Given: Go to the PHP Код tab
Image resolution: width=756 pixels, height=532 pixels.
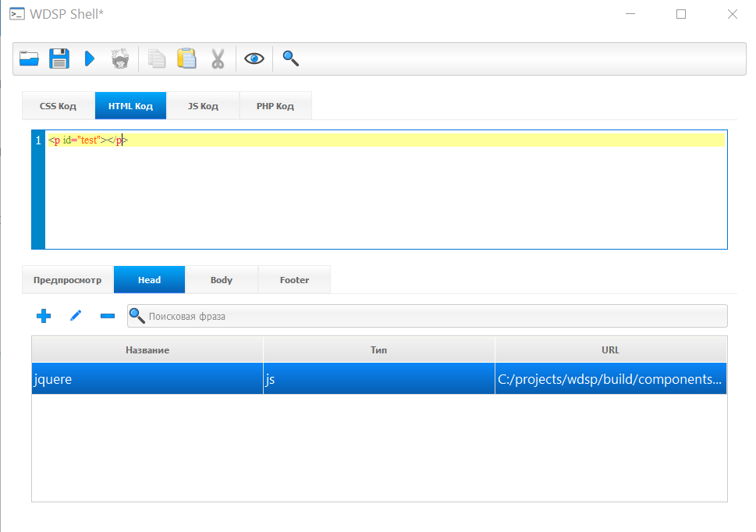Looking at the screenshot, I should (x=275, y=106).
